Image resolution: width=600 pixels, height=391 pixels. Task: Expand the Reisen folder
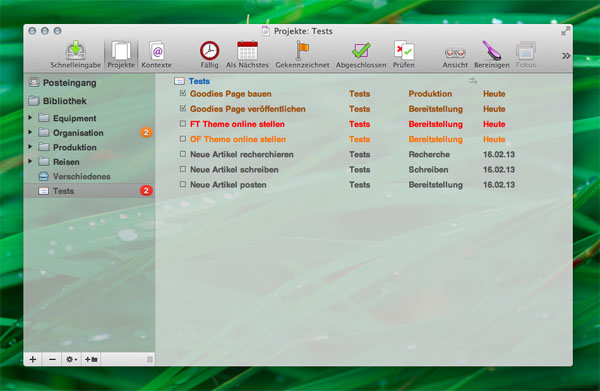click(30, 161)
